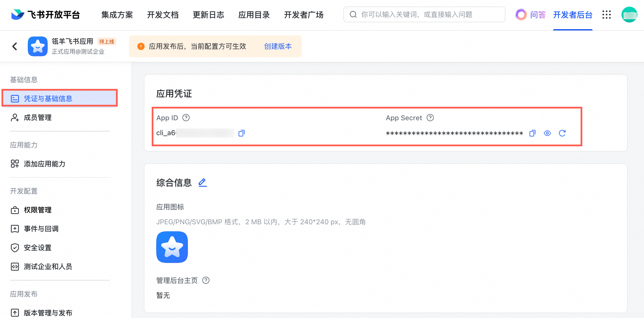Click the 正式应用@测试企业 subtitle

(x=78, y=52)
